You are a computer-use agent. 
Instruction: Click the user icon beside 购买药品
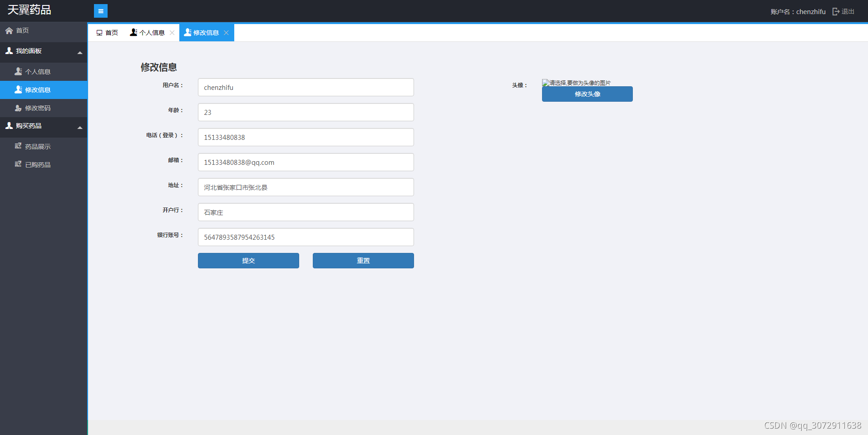pyautogui.click(x=9, y=126)
